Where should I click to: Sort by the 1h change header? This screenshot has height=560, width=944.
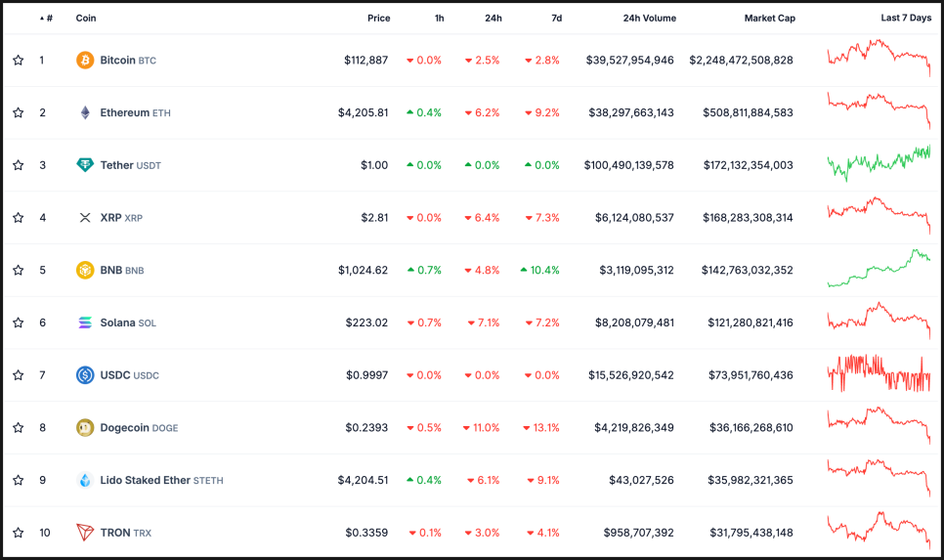coord(440,18)
